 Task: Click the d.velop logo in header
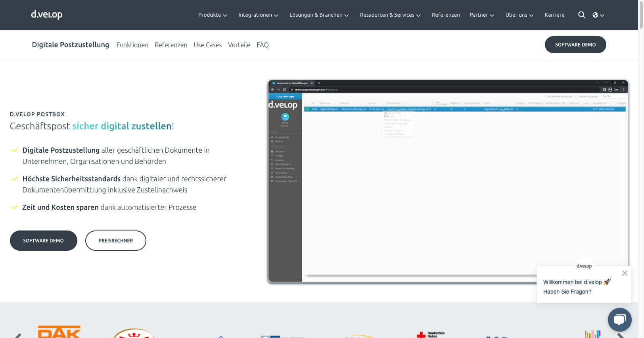pos(47,15)
